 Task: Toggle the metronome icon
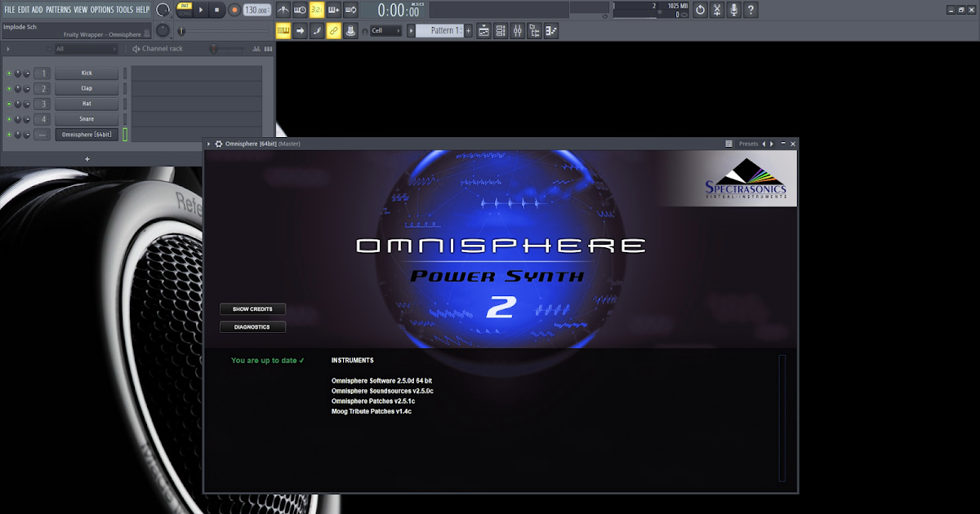pyautogui.click(x=283, y=10)
